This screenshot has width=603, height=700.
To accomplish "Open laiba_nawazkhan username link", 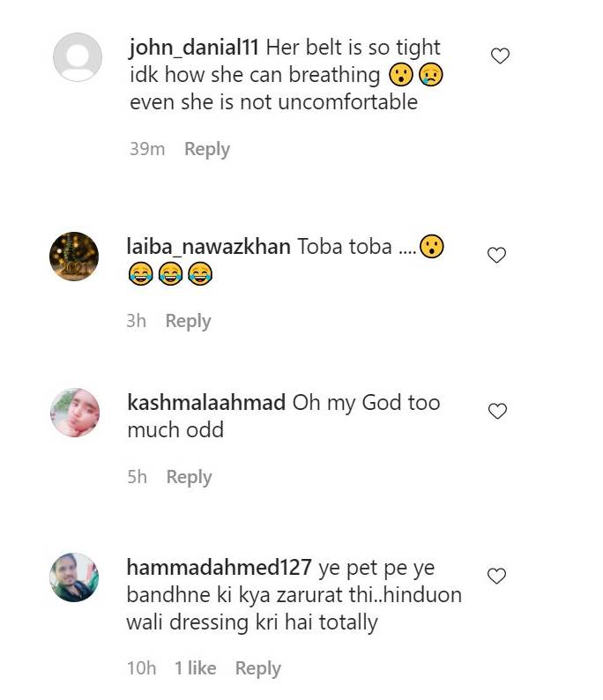I will pyautogui.click(x=208, y=247).
